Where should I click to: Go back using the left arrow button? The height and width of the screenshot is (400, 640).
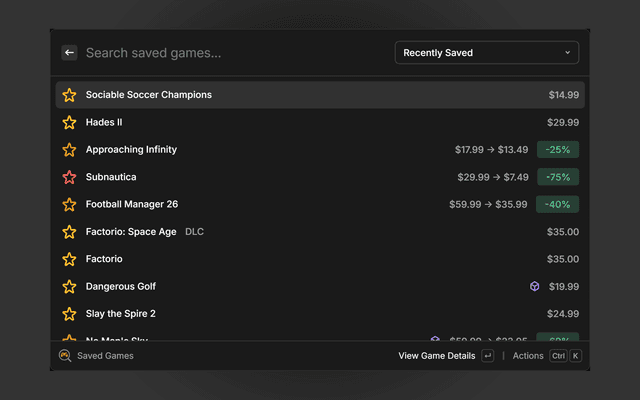tap(69, 53)
